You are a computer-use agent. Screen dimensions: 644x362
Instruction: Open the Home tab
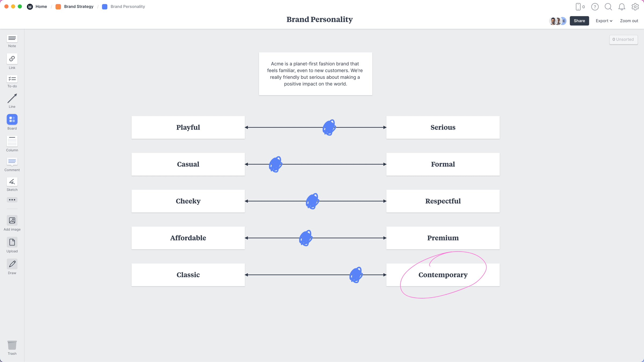41,7
